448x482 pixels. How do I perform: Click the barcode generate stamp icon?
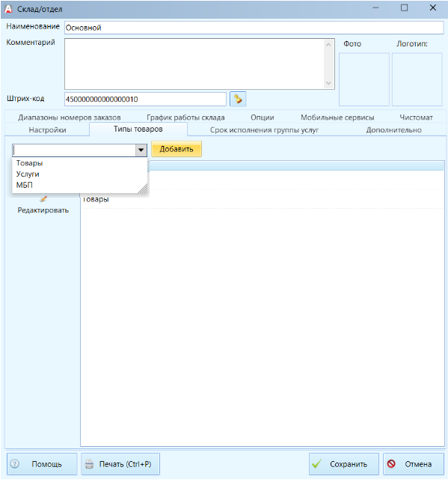[238, 99]
